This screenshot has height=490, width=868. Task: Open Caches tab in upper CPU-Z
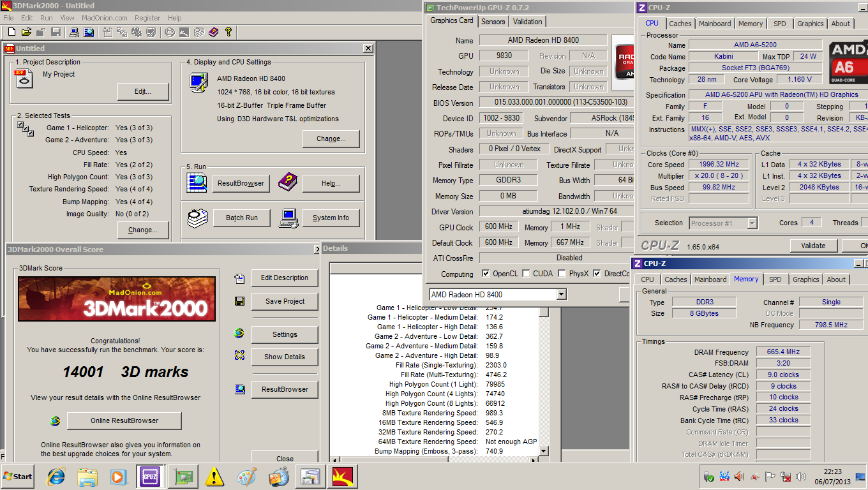point(680,24)
